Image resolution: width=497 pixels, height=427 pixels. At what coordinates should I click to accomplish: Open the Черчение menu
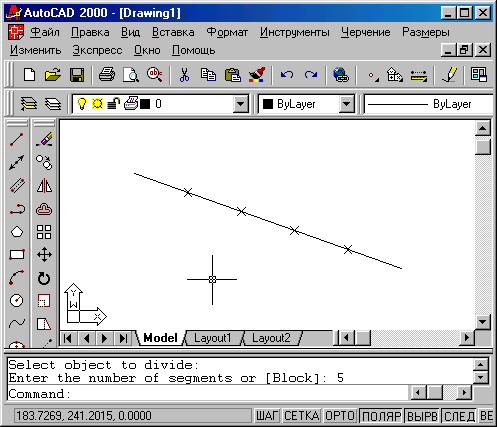(366, 32)
